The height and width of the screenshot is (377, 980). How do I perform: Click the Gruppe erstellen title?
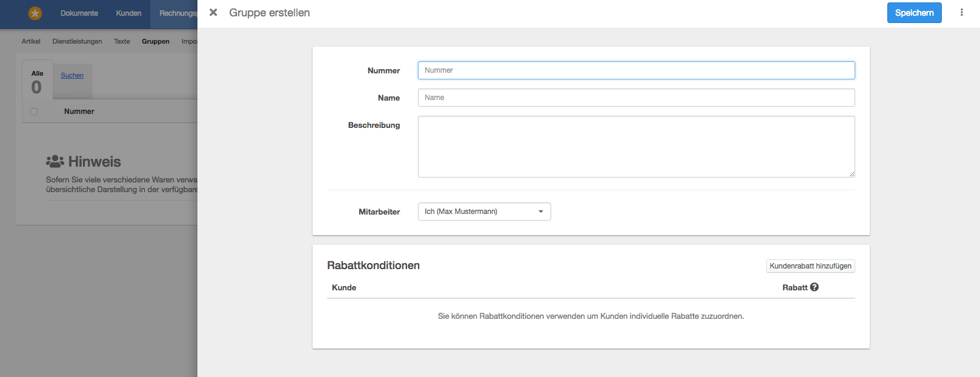[270, 13]
